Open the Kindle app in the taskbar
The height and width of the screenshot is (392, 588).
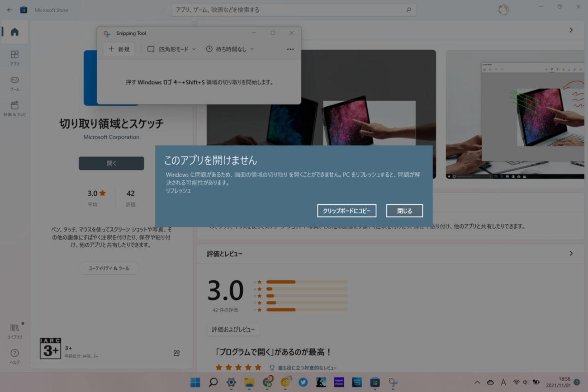pyautogui.click(x=321, y=383)
